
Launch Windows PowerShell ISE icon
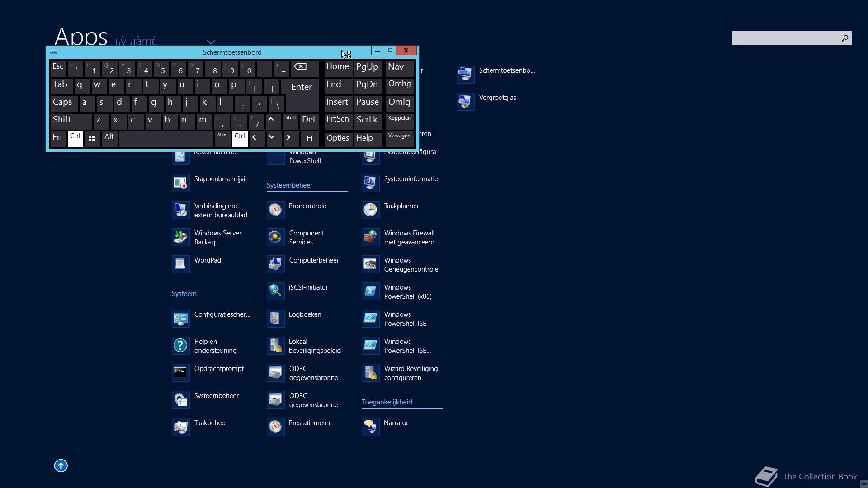(x=370, y=318)
